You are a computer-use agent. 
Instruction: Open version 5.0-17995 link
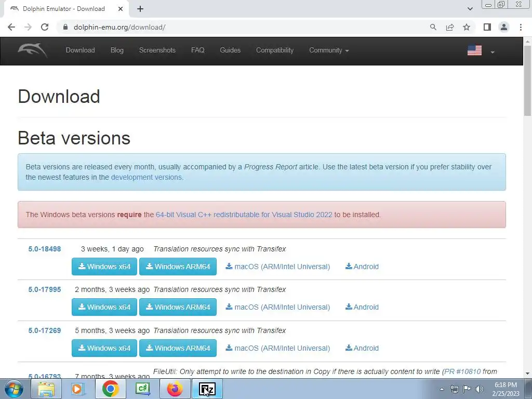[45, 290]
